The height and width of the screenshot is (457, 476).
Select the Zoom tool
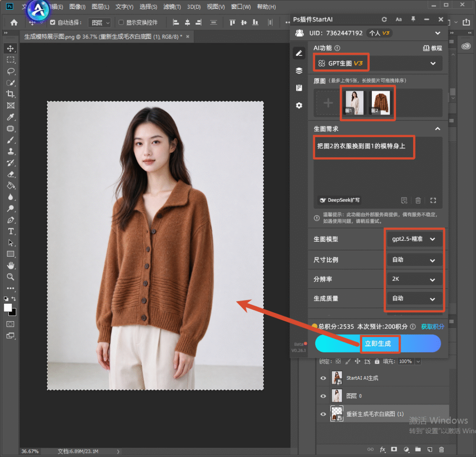pyautogui.click(x=11, y=277)
